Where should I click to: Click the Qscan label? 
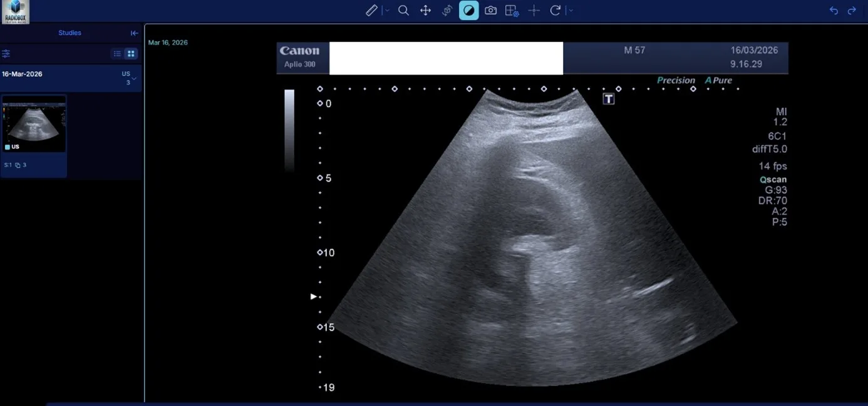click(773, 180)
